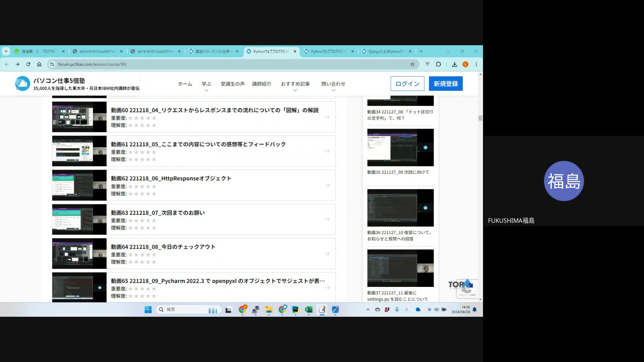
Task: Click the 新規登録 button
Action: pyautogui.click(x=445, y=84)
